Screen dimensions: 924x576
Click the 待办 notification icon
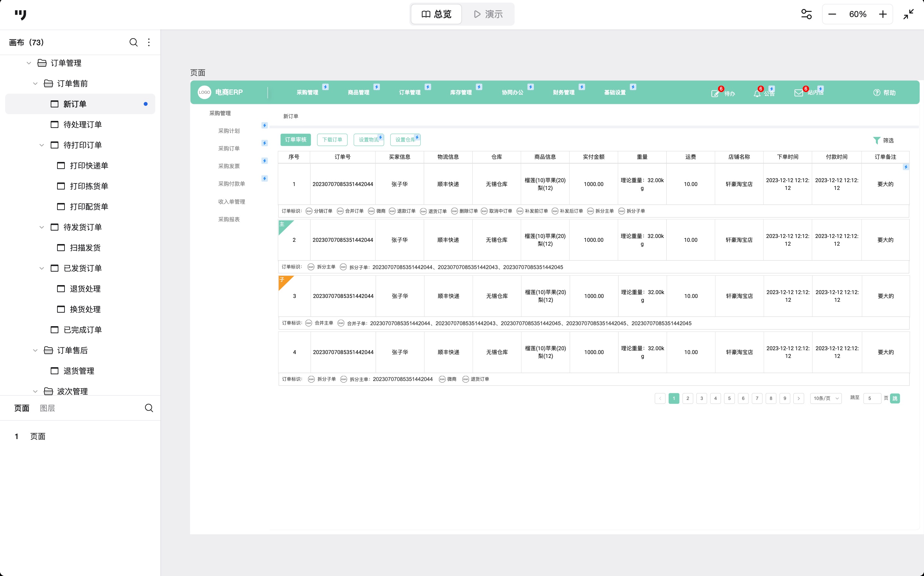715,93
